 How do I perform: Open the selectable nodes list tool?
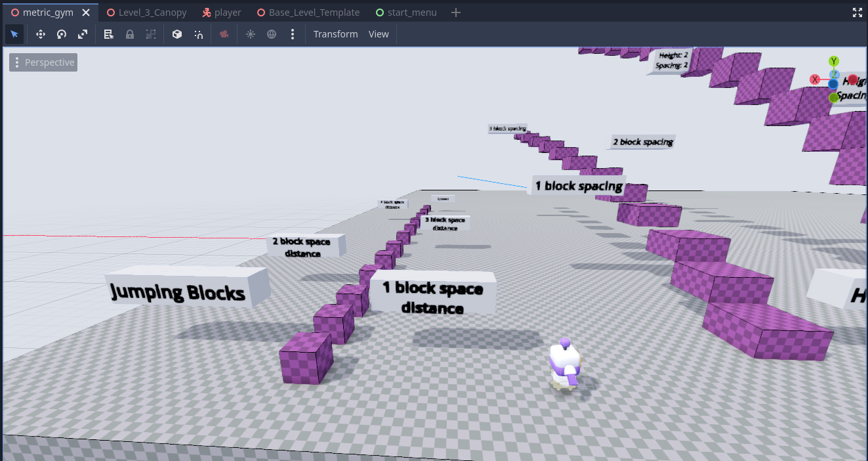tap(109, 34)
